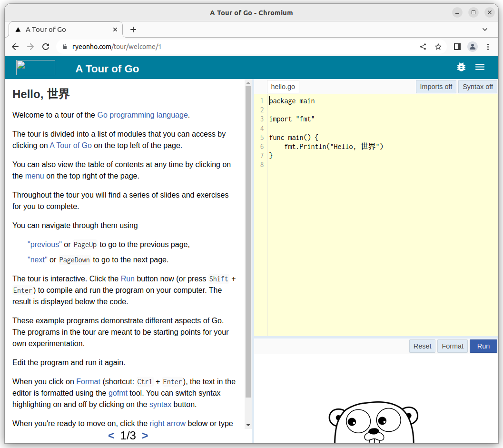Click the fmt.Println code line
This screenshot has width=503, height=448.
pyautogui.click(x=334, y=147)
